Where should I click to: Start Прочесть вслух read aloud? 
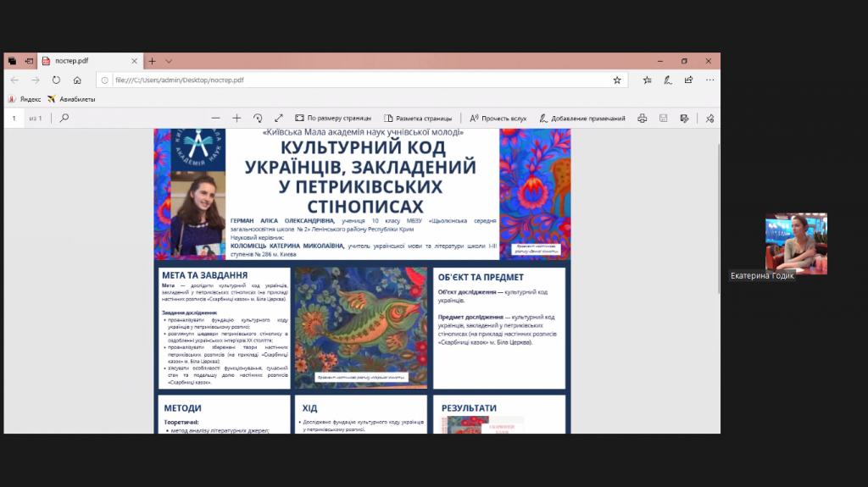pyautogui.click(x=498, y=118)
